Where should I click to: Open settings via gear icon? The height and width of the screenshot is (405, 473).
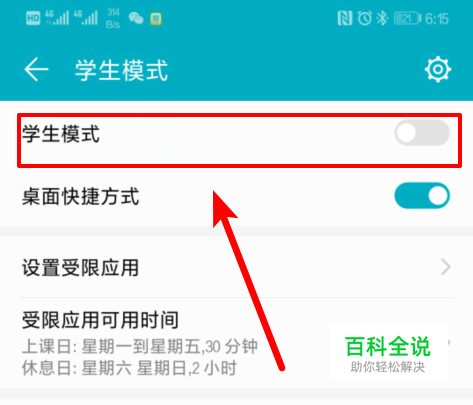pyautogui.click(x=438, y=69)
